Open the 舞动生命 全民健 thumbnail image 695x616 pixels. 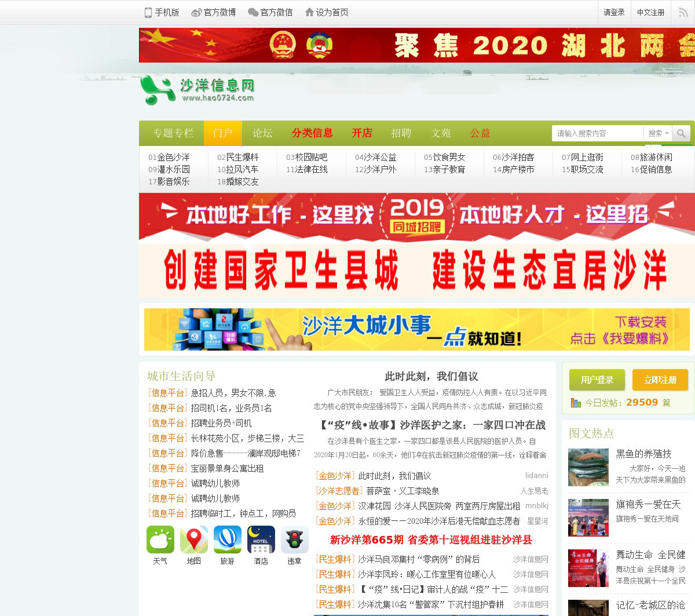pyautogui.click(x=588, y=568)
